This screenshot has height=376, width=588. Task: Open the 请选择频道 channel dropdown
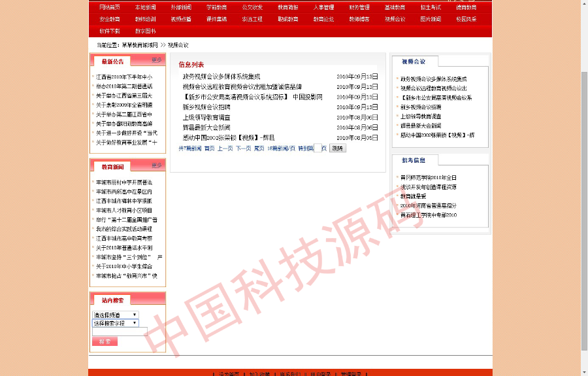click(115, 315)
